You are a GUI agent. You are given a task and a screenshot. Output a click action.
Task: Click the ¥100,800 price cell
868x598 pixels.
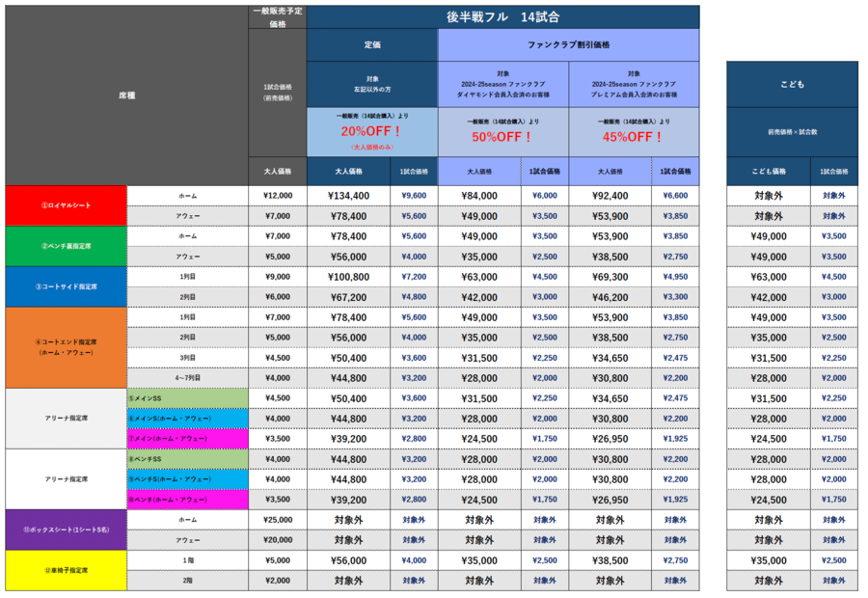point(348,276)
